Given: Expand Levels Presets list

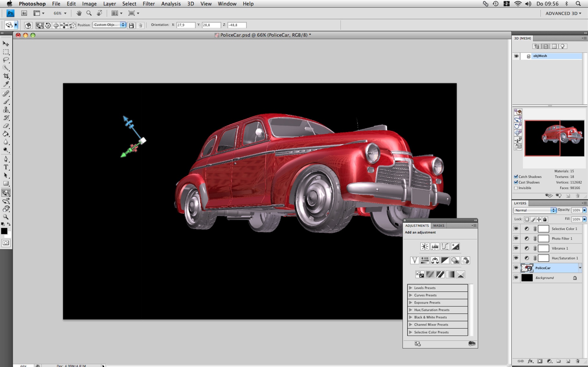Looking at the screenshot, I should [x=411, y=288].
